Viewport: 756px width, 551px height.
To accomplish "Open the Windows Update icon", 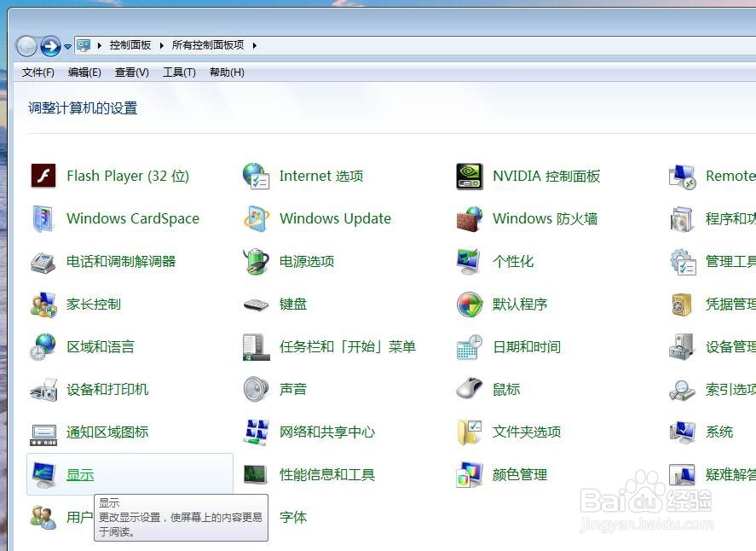I will click(256, 218).
